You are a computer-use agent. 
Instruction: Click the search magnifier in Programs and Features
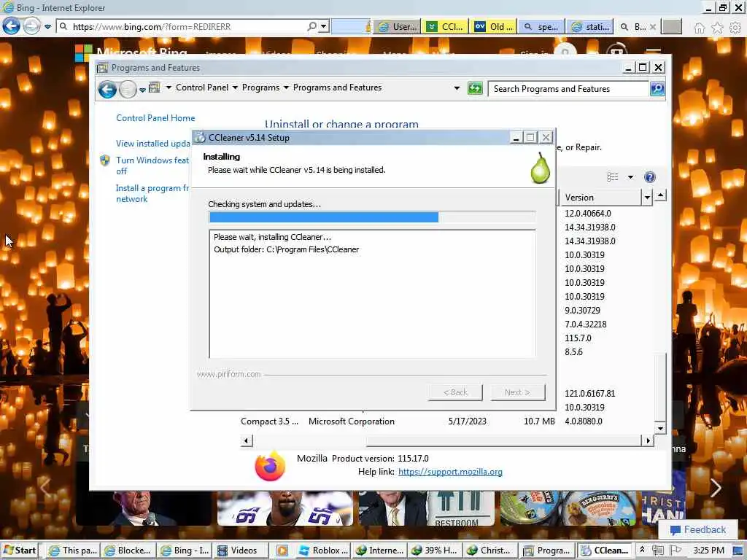click(x=657, y=88)
